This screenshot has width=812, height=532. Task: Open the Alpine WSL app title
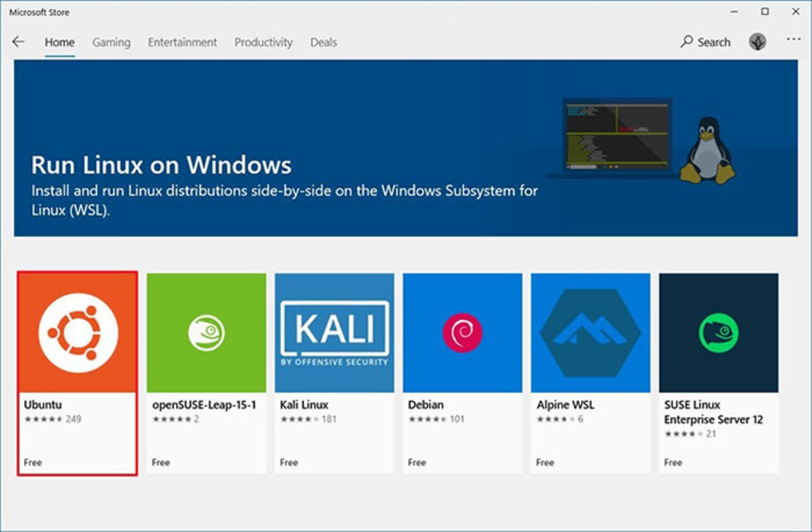tap(565, 404)
